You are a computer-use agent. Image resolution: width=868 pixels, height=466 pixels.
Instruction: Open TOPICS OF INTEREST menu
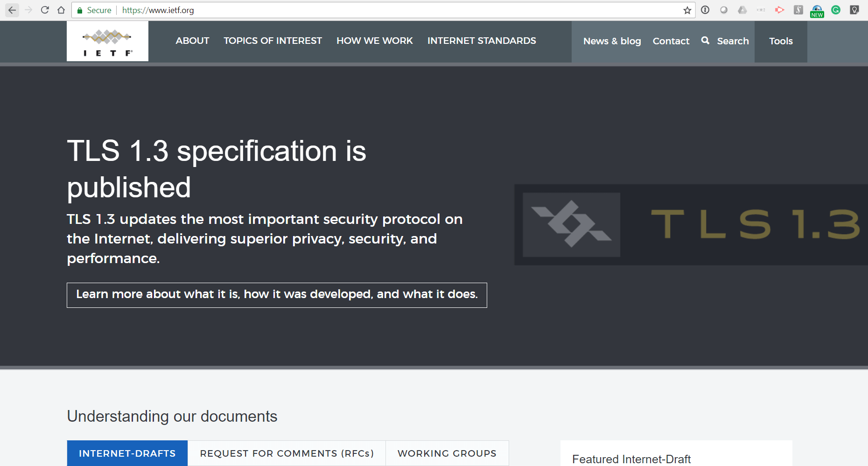(x=273, y=41)
